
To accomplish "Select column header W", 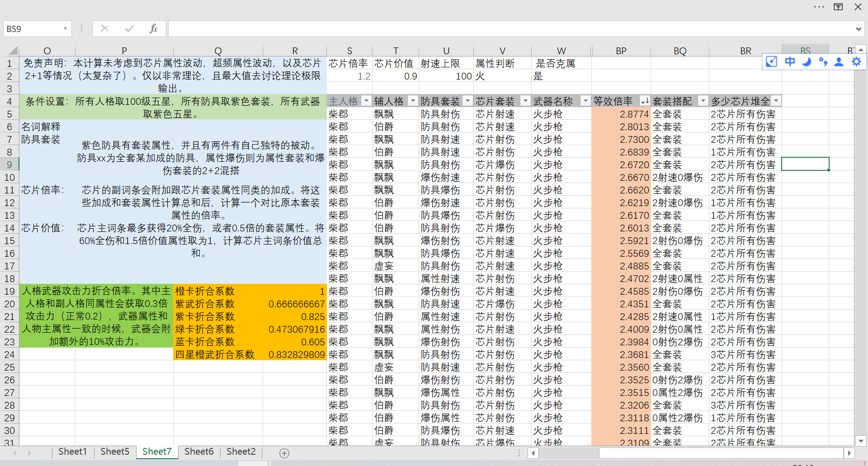I will [561, 51].
